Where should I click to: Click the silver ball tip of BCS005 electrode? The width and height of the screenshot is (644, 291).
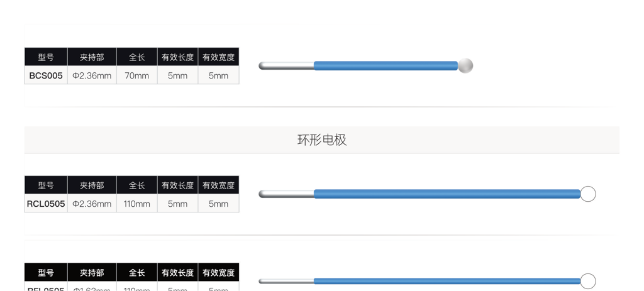click(x=465, y=65)
